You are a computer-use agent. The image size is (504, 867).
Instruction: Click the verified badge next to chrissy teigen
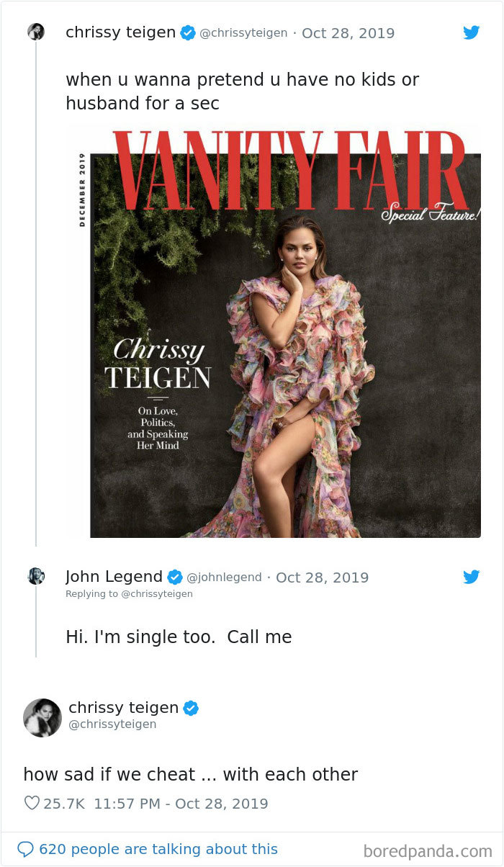pyautogui.click(x=189, y=32)
